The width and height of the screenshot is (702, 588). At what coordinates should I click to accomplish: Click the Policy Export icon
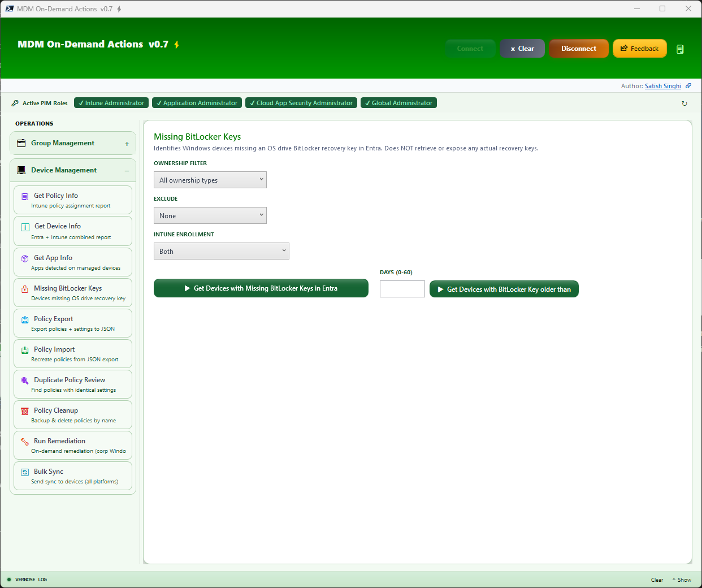click(x=25, y=319)
